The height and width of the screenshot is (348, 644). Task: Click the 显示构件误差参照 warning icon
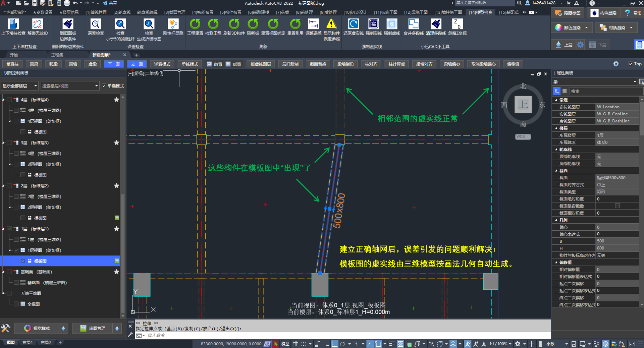pos(331,24)
